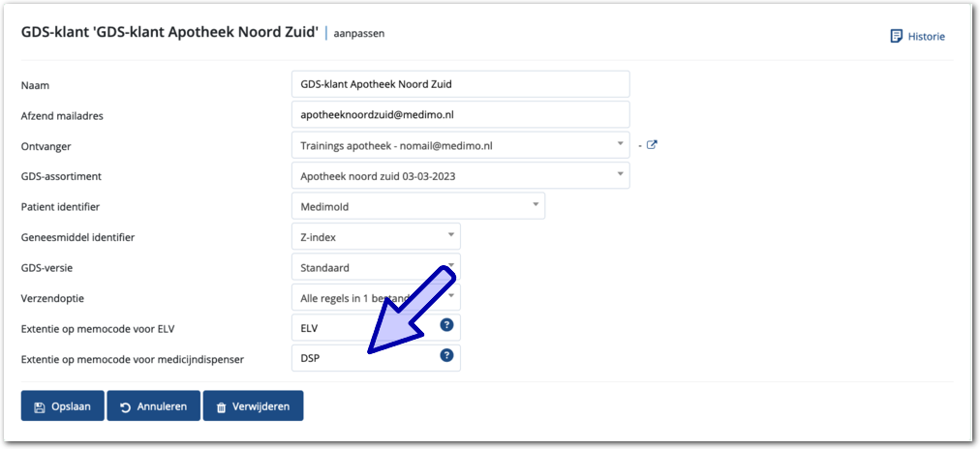Screen dimensions: 980x449
Task: Click the GDS-assortiment field label
Action: pos(61,176)
